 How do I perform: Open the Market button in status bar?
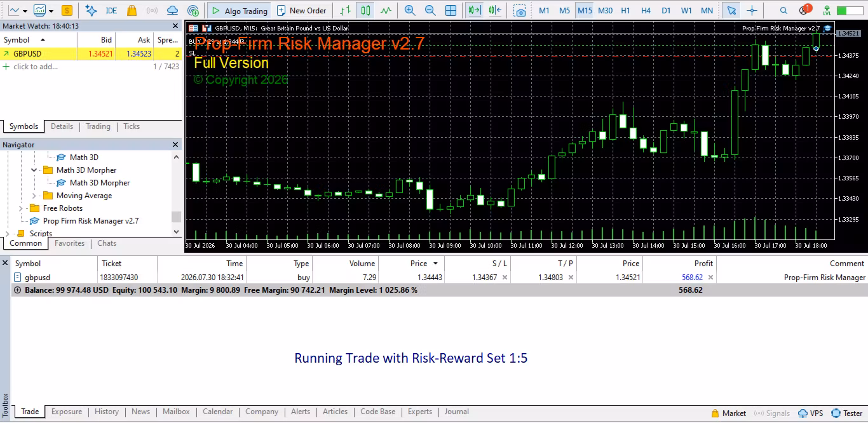coord(728,413)
